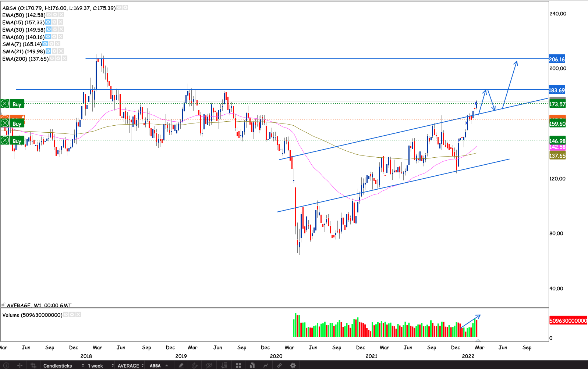Viewport: 588px width, 369px height.
Task: Click the topmost green Buy order label
Action: coord(17,104)
